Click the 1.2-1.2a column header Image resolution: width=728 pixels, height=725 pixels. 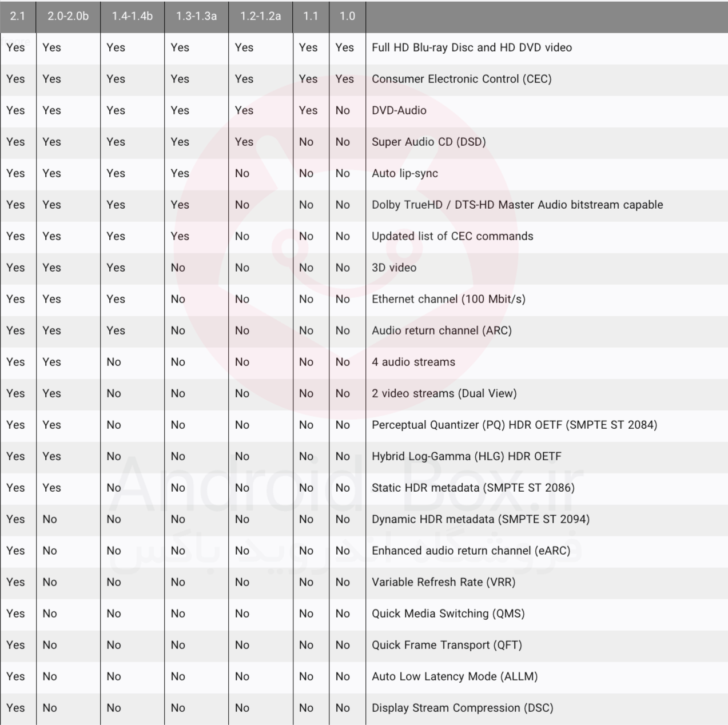click(260, 16)
